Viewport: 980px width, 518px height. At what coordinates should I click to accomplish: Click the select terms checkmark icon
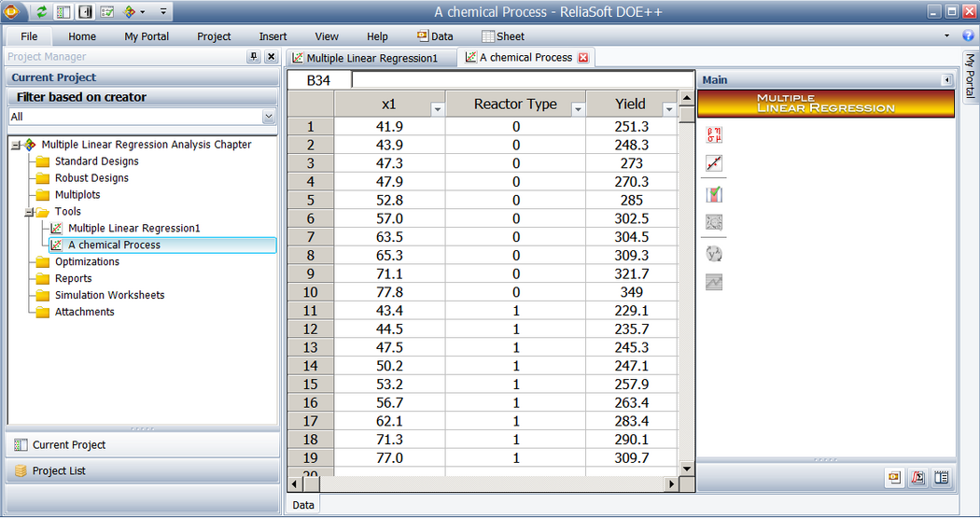click(714, 195)
